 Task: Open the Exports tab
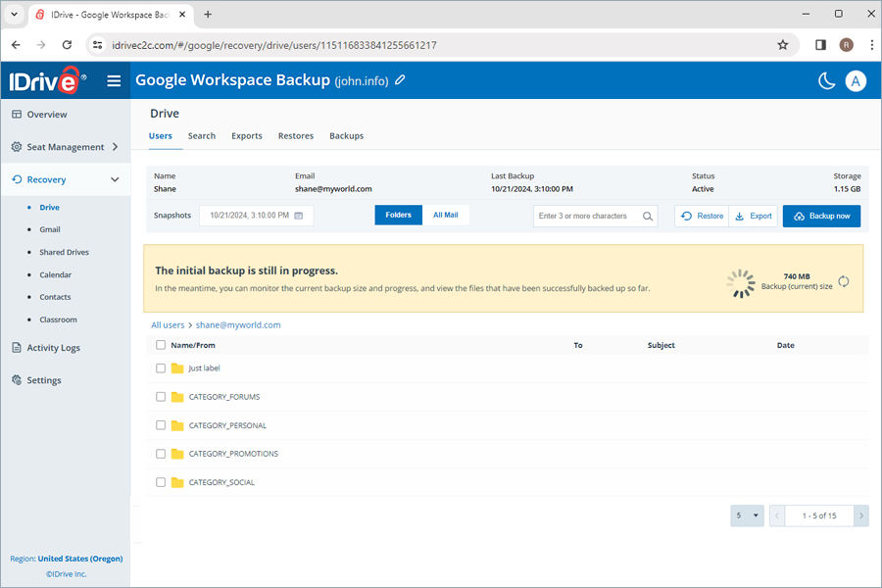[x=247, y=135]
